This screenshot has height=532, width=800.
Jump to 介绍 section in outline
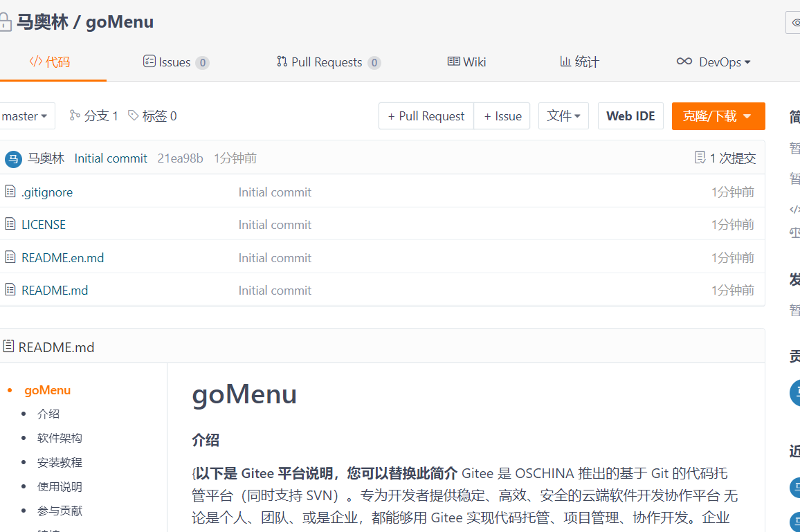(48, 414)
